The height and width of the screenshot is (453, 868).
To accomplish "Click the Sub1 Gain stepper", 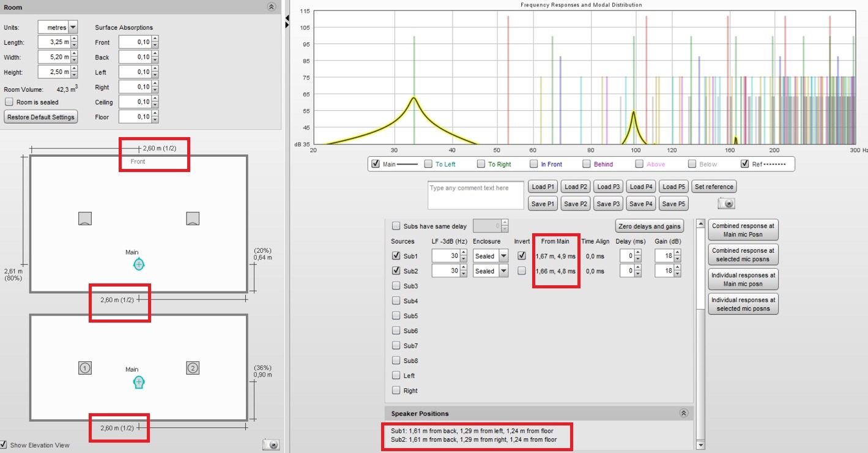I will point(678,256).
